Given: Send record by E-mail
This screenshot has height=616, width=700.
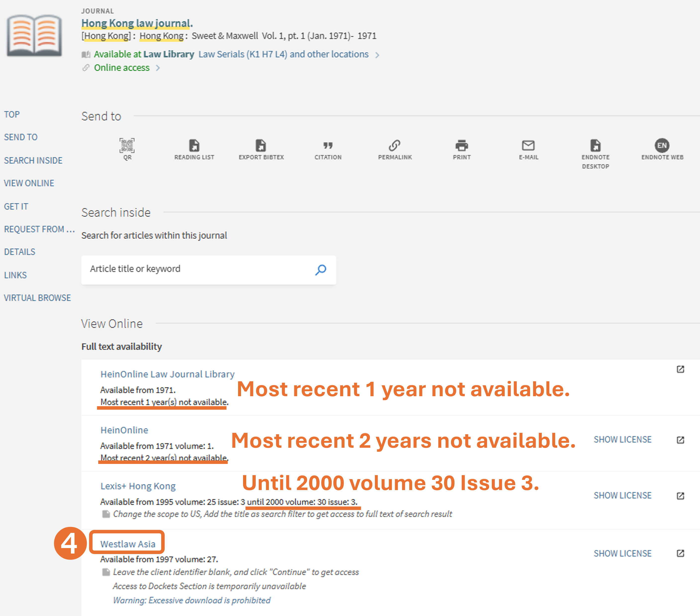Looking at the screenshot, I should coord(528,146).
